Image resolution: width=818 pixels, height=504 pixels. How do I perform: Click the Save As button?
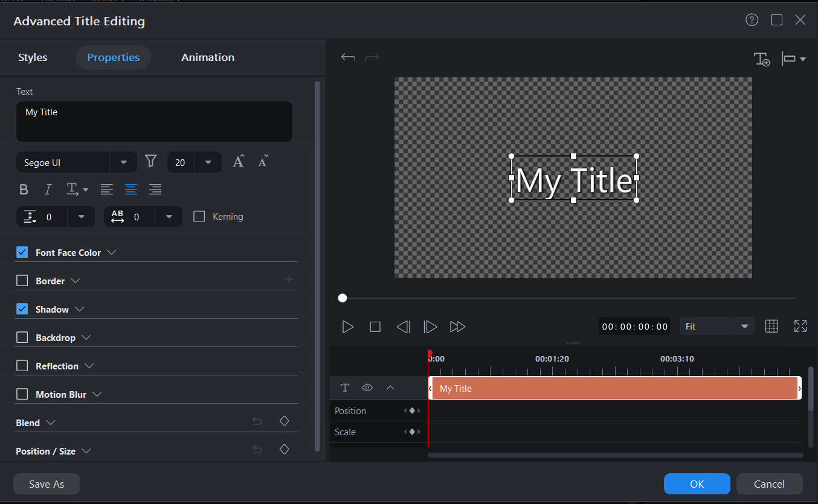click(x=46, y=483)
